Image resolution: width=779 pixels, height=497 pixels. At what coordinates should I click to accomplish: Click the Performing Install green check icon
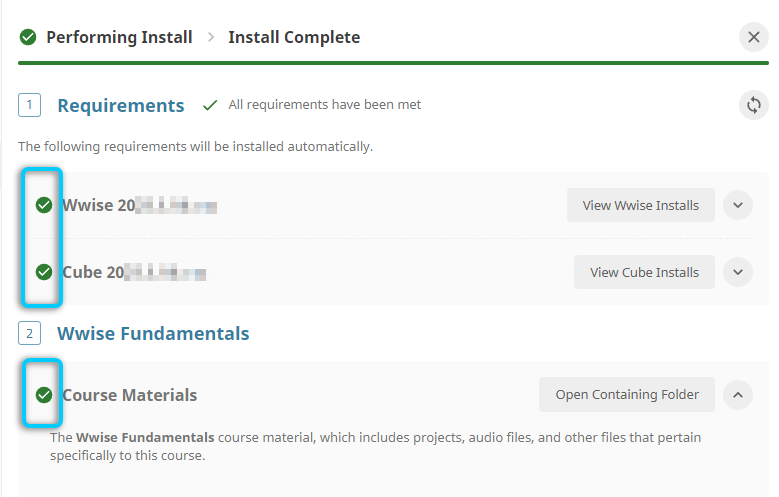tap(28, 37)
